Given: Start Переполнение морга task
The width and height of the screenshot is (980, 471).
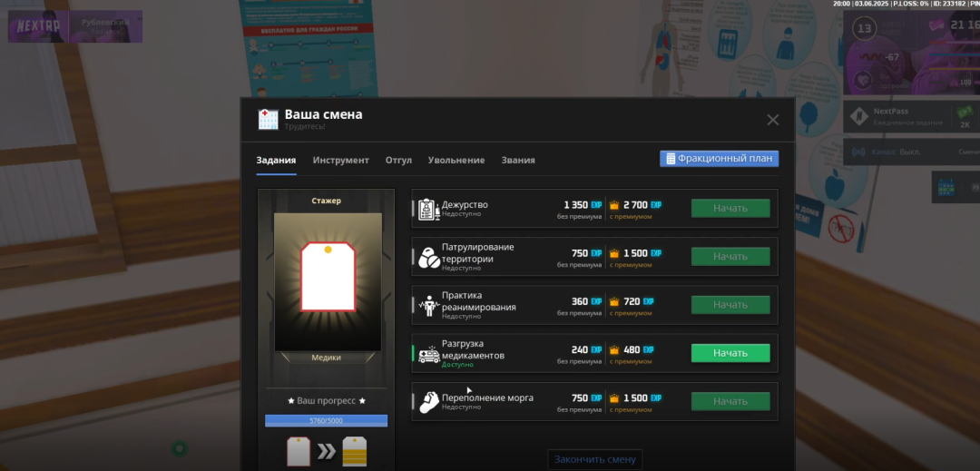Looking at the screenshot, I should [x=730, y=402].
